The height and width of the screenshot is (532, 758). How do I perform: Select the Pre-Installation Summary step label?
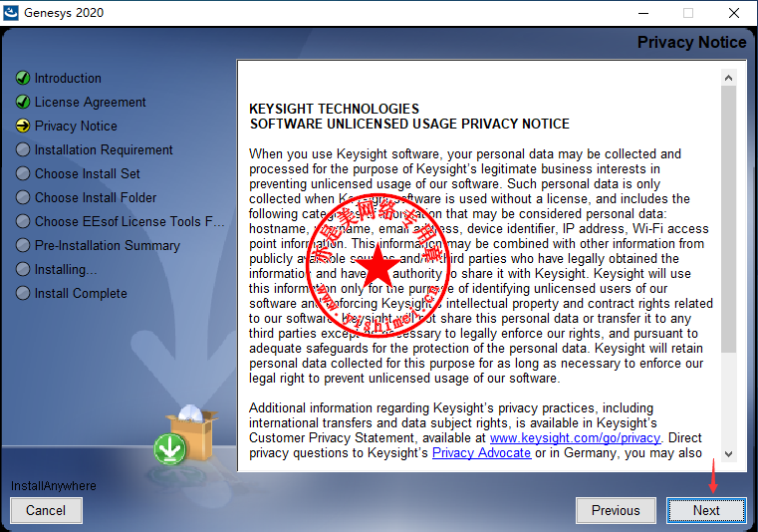point(107,246)
